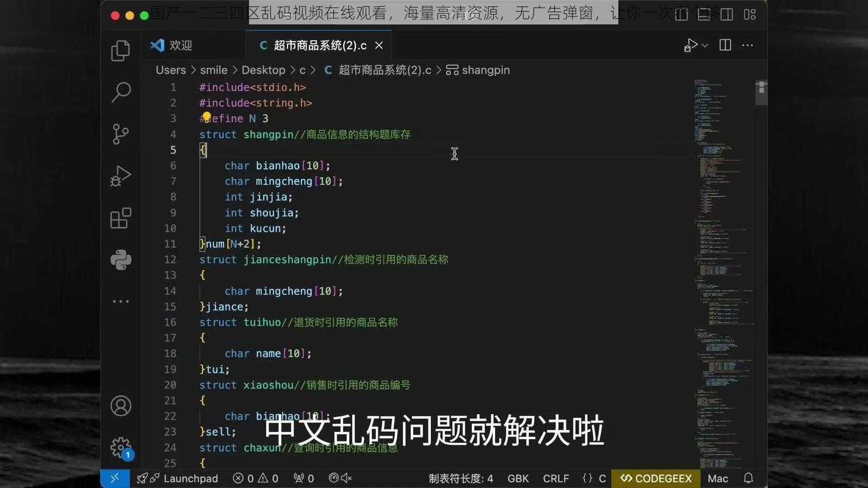Show additional views via ellipsis in activity bar
Screen dimensions: 868x488
click(121, 301)
